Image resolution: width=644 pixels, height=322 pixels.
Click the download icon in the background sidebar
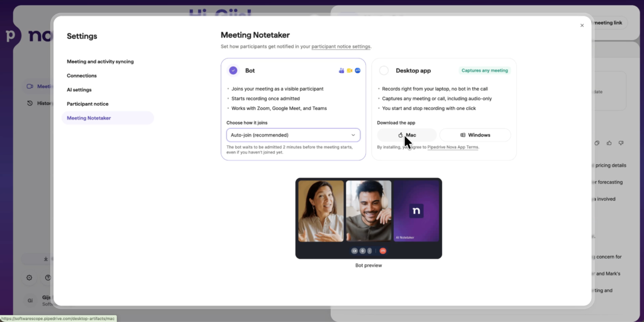[46, 259]
